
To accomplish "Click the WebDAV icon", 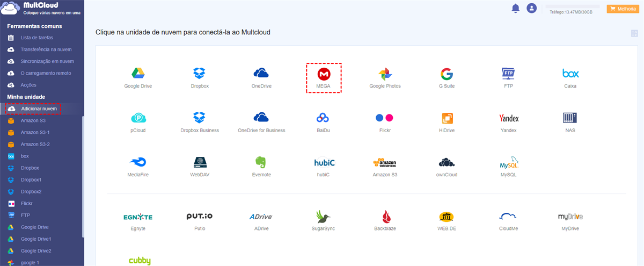I will pyautogui.click(x=200, y=162).
